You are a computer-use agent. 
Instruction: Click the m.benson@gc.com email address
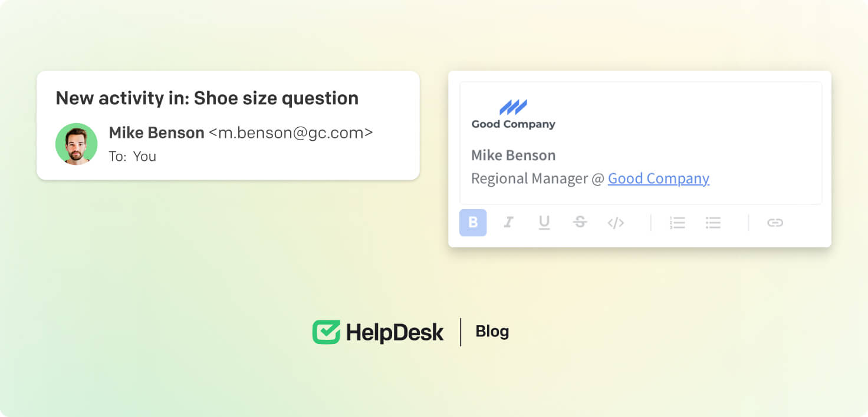[x=291, y=133]
